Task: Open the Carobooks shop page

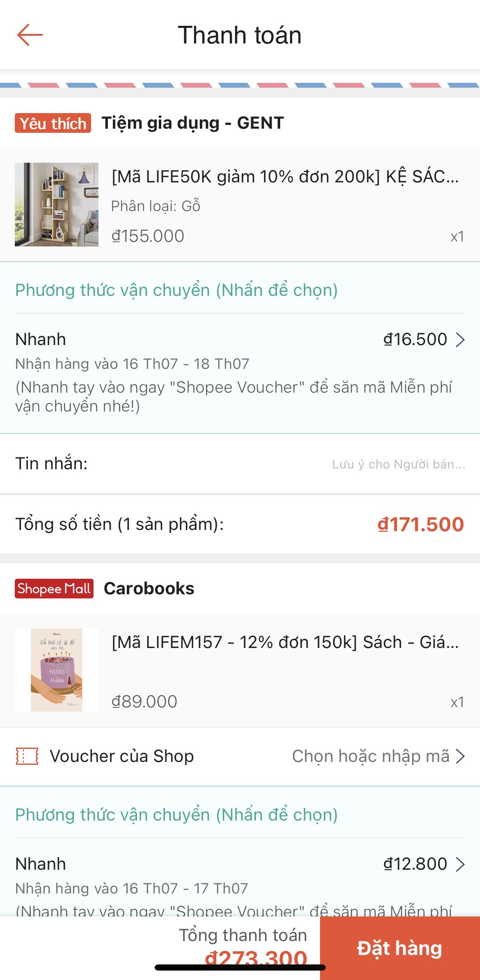Action: (x=149, y=589)
